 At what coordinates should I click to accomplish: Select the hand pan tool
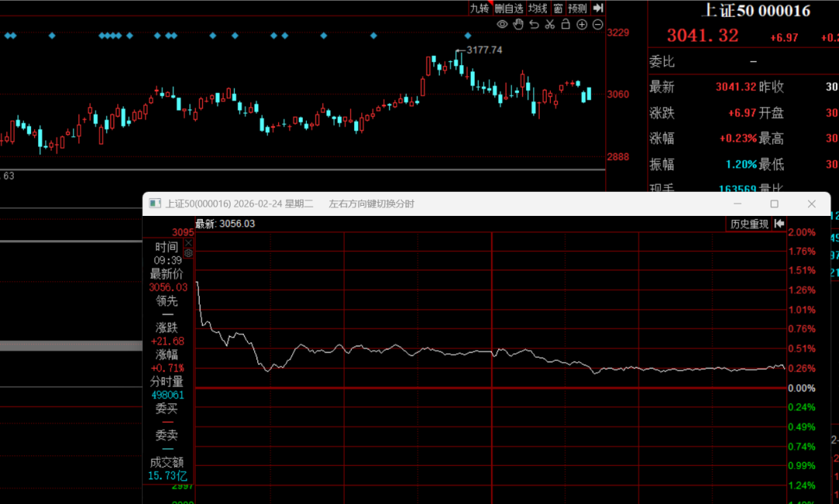click(x=518, y=24)
